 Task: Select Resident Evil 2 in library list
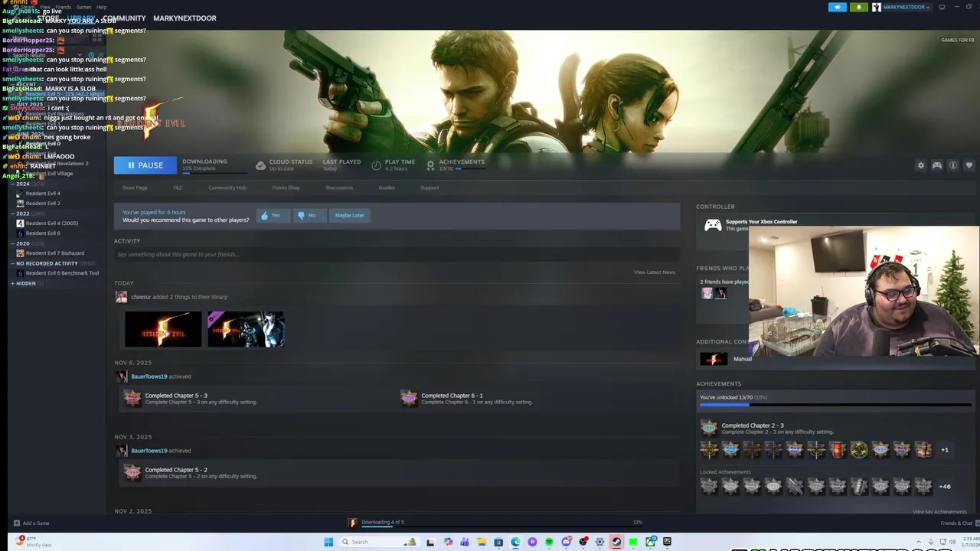(42, 204)
